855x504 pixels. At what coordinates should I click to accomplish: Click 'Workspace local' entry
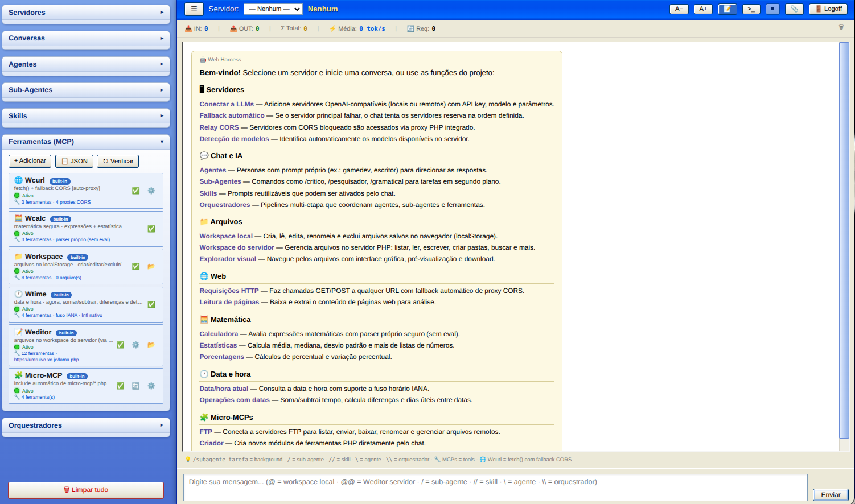coord(226,236)
